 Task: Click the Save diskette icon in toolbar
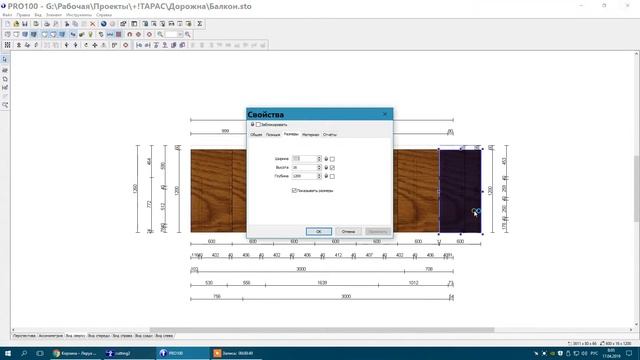(25, 24)
